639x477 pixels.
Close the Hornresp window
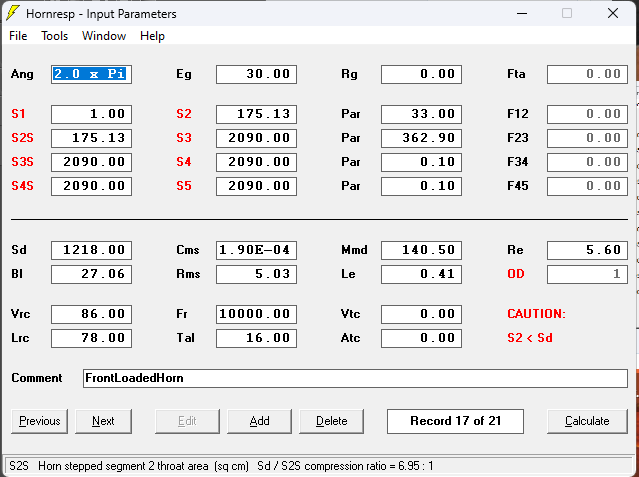click(613, 13)
